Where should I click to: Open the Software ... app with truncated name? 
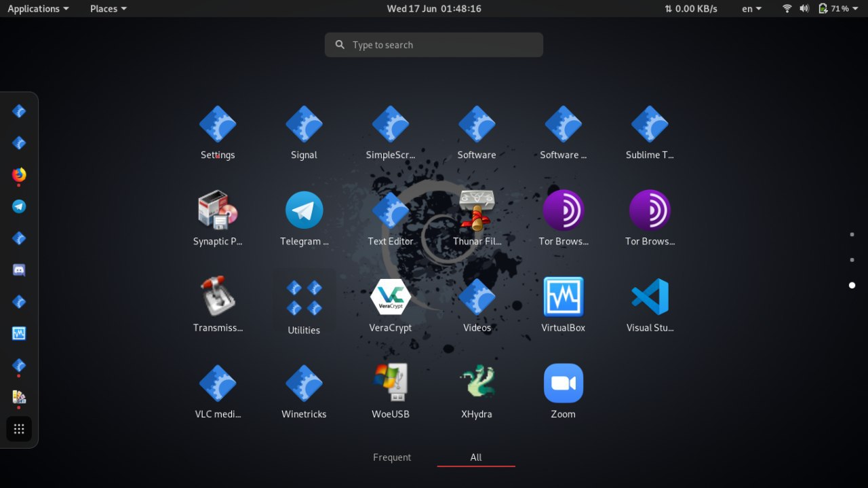coord(563,133)
